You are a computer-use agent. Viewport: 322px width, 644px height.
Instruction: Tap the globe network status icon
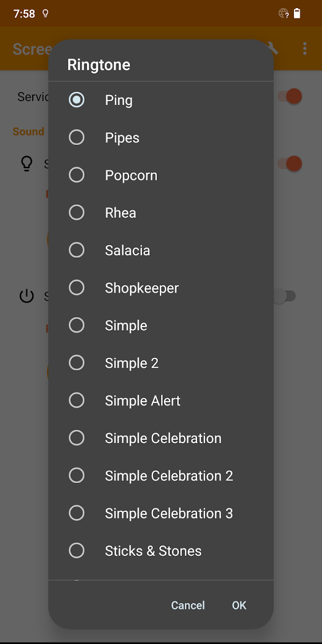(284, 13)
